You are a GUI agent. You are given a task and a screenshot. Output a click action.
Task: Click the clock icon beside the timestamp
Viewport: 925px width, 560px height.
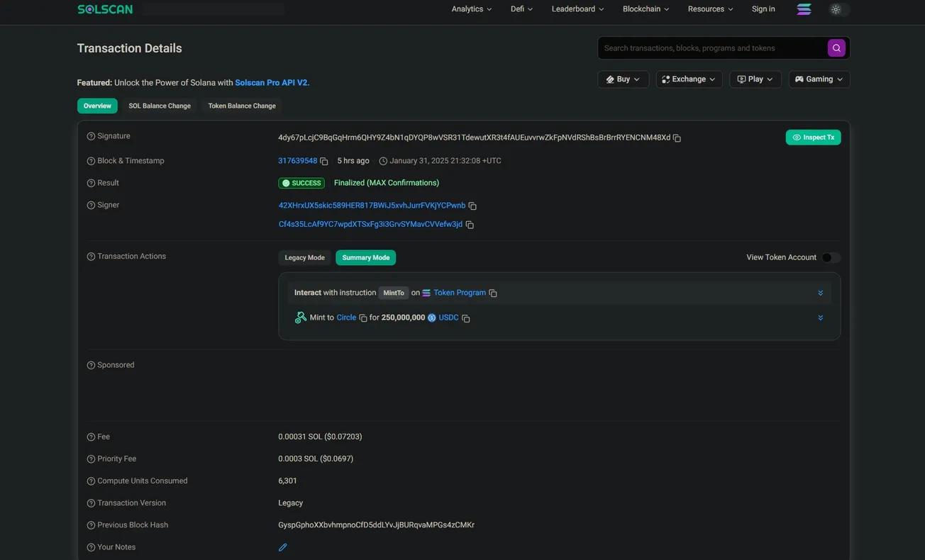[383, 161]
